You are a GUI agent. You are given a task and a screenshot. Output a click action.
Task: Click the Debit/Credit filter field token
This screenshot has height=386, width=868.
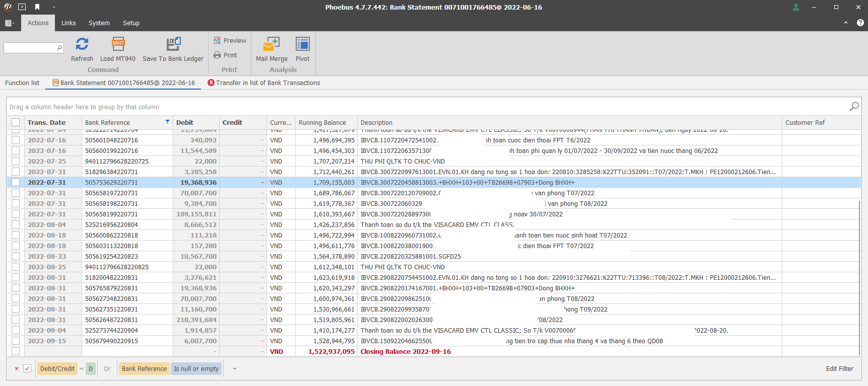pos(57,368)
